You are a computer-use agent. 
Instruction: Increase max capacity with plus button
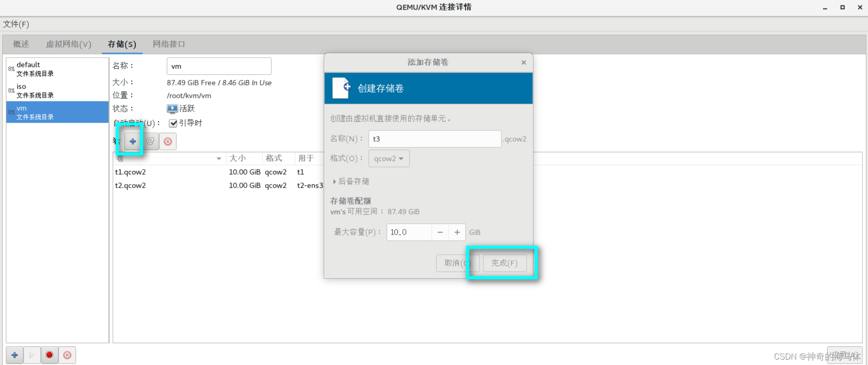(x=457, y=232)
